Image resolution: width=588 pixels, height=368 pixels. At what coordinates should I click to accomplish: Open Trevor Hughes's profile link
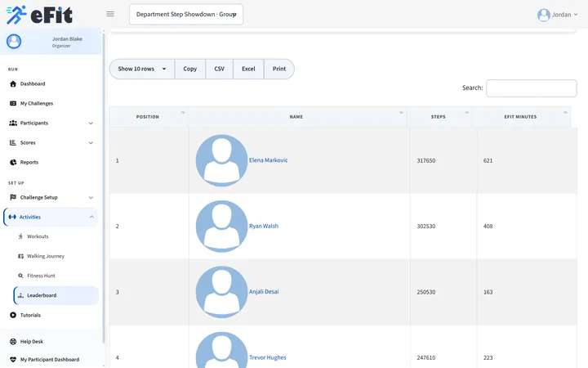[267, 357]
